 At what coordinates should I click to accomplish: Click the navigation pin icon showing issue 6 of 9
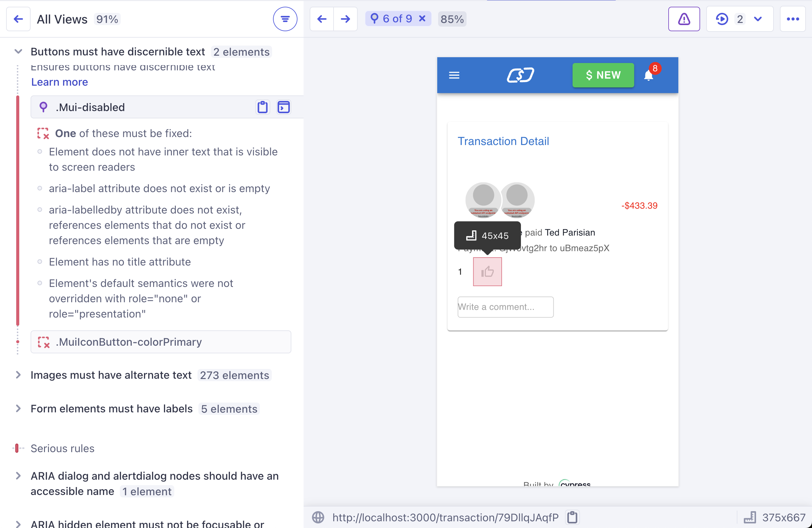(374, 19)
